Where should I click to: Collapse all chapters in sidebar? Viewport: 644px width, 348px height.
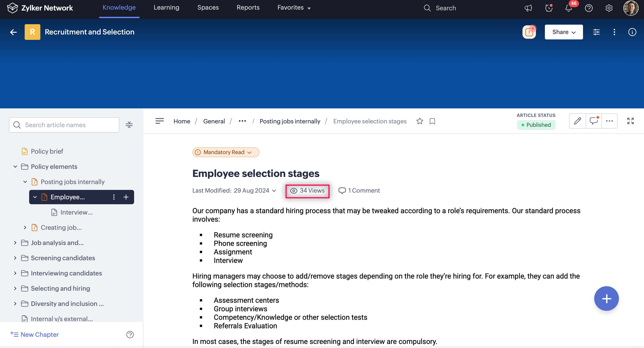129,125
